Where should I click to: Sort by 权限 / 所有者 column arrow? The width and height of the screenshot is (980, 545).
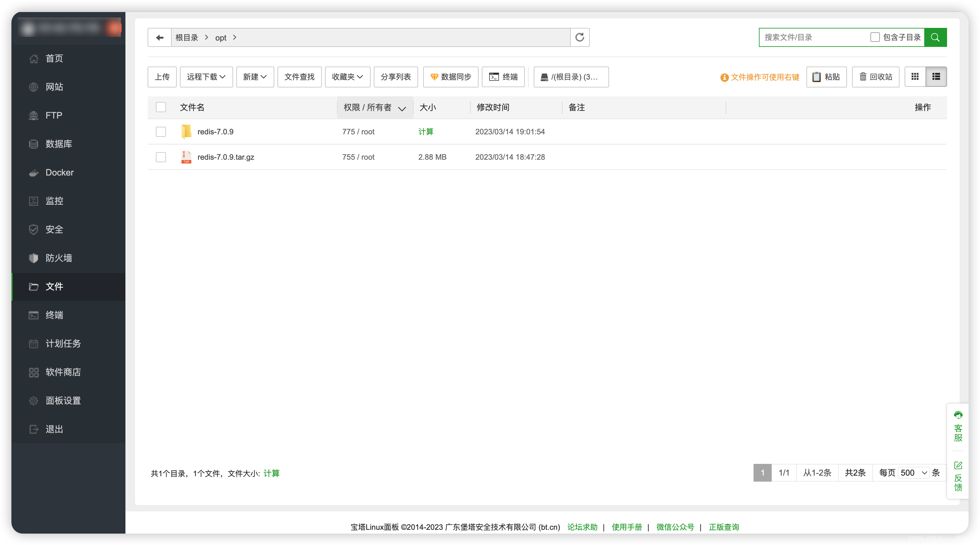(x=402, y=108)
